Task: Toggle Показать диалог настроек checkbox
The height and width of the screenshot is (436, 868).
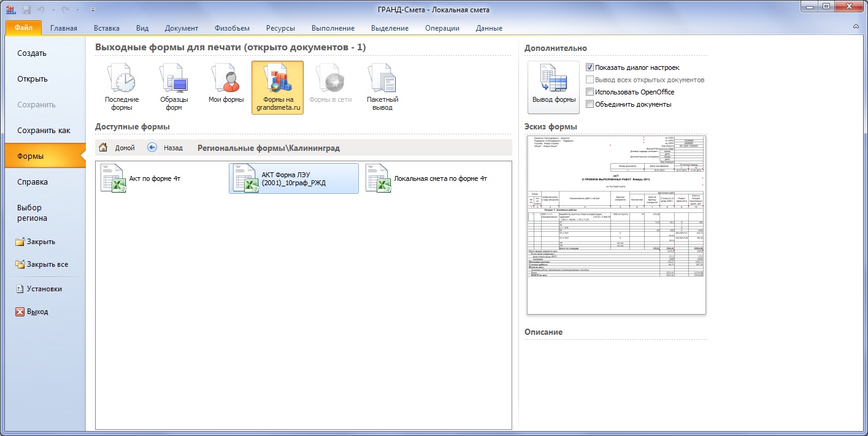Action: 590,67
